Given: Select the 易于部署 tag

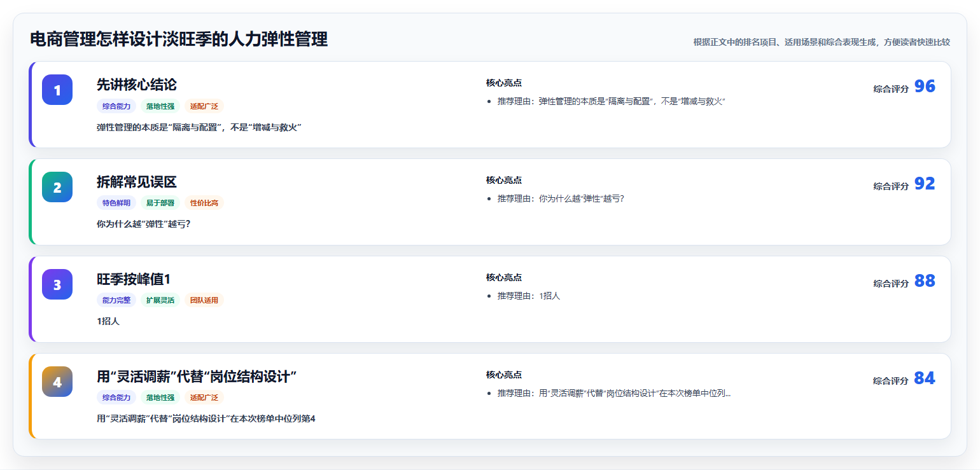Looking at the screenshot, I should pos(160,203).
